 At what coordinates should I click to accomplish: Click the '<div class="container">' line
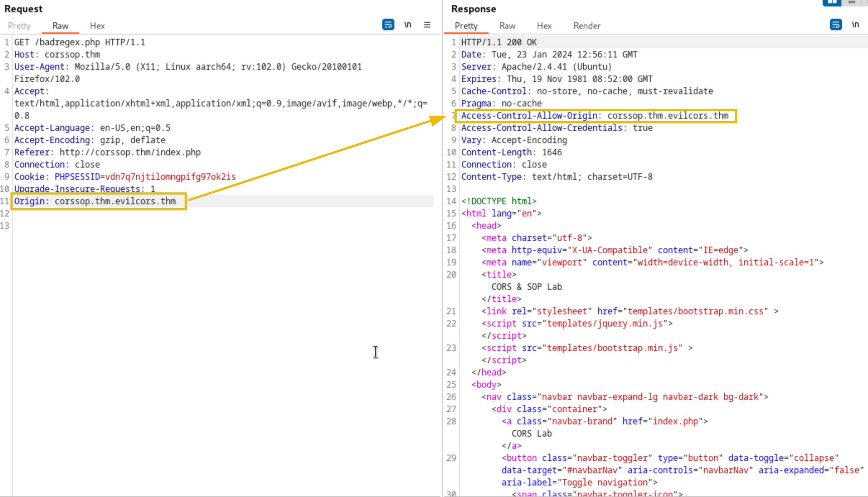click(x=550, y=409)
